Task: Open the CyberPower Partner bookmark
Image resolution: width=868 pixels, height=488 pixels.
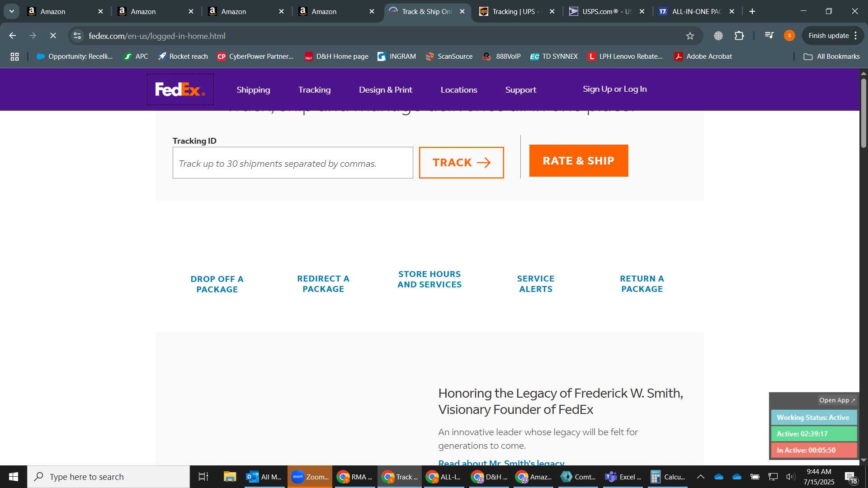Action: coord(255,56)
